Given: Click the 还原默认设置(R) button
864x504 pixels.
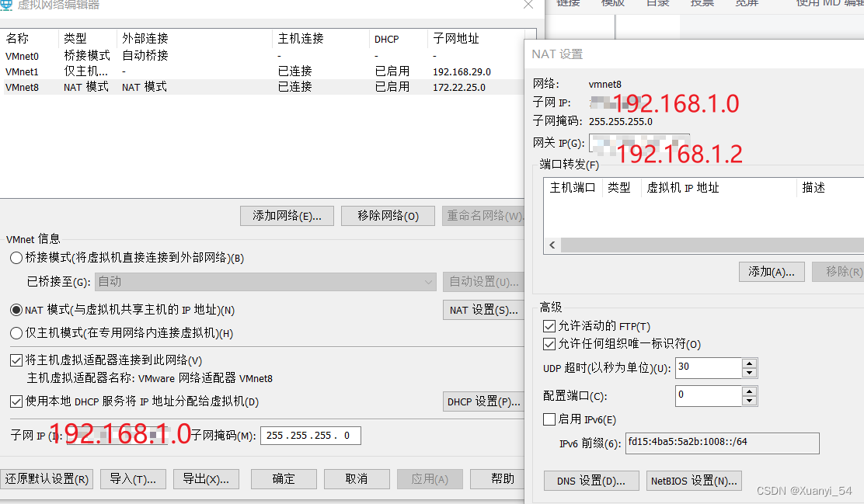Looking at the screenshot, I should point(47,479).
